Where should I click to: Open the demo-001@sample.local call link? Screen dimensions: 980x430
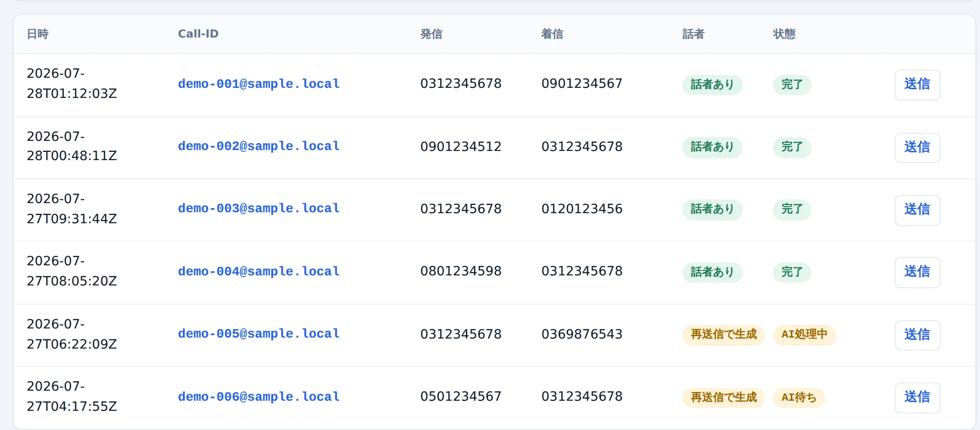tap(259, 84)
